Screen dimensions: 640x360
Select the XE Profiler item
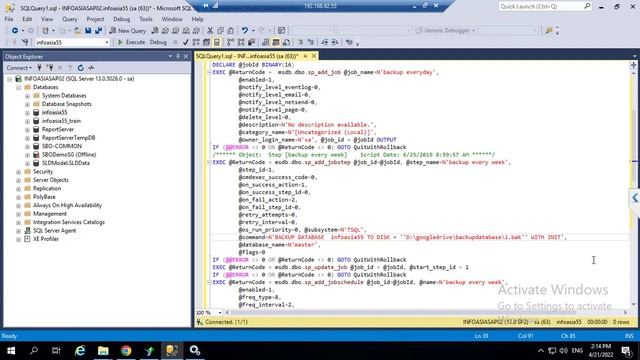pyautogui.click(x=46, y=239)
